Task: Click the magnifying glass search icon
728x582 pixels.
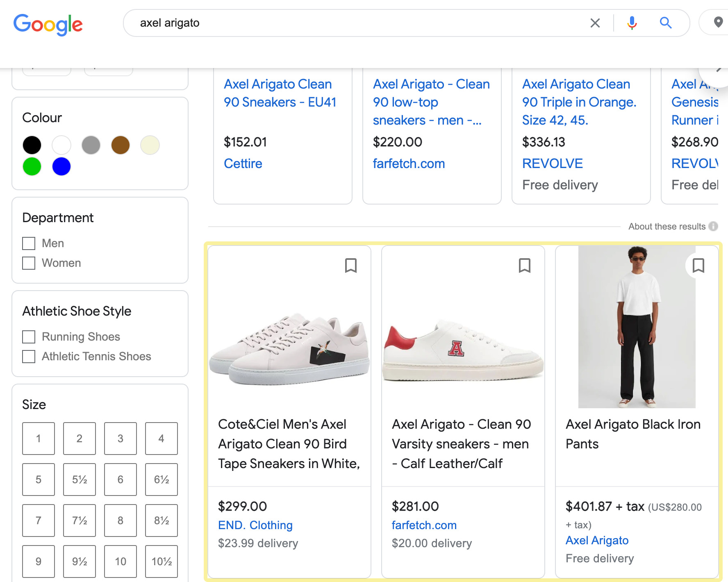Action: pos(665,23)
